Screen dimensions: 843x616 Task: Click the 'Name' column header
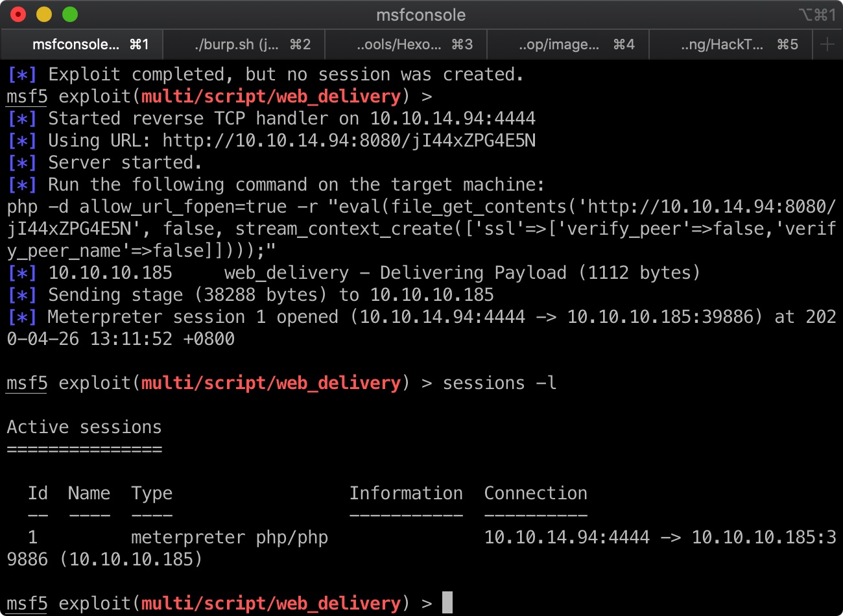(x=89, y=493)
